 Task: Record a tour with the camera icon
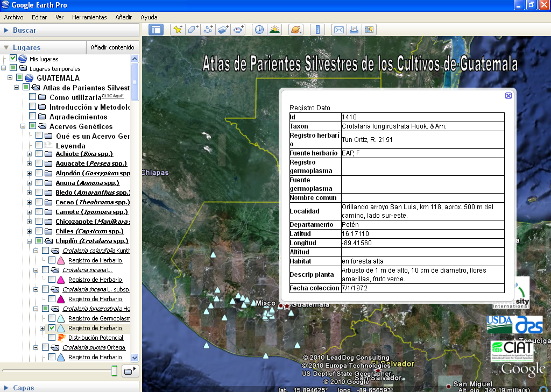pos(238,30)
